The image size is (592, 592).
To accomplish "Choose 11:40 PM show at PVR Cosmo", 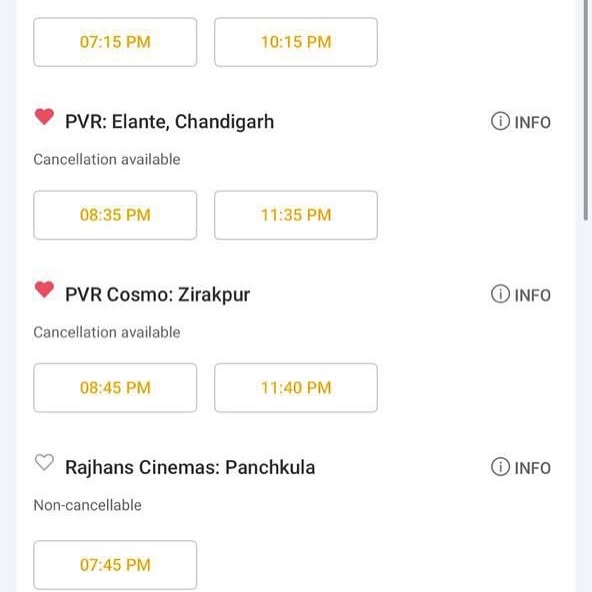I will 296,388.
